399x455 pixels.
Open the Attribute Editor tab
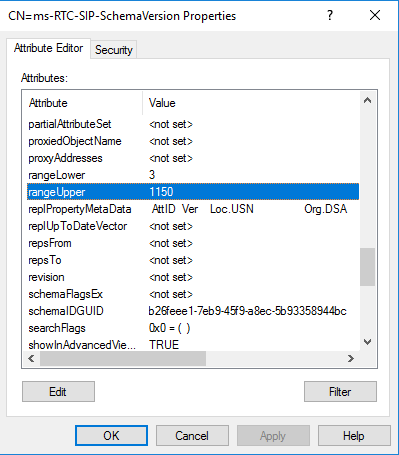point(48,49)
